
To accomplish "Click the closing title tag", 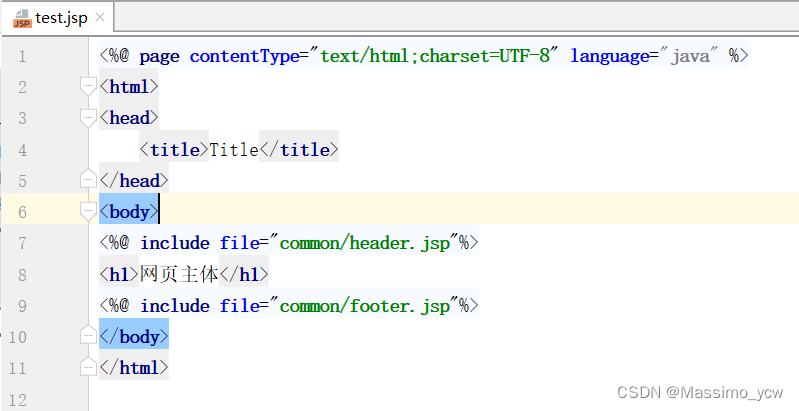I will coord(299,150).
